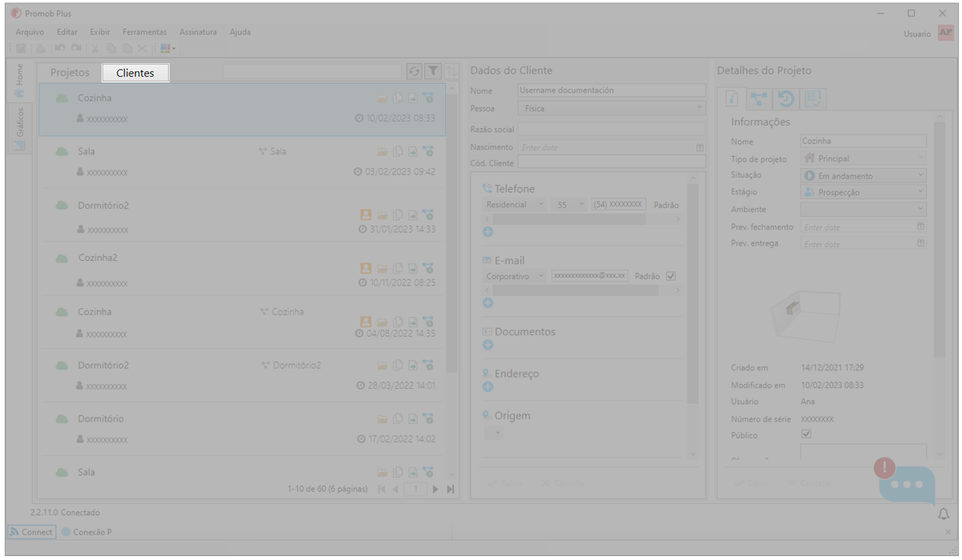Screen dimensions: 962x560
Task: Toggle the E-mail Padrão checkbox
Action: click(x=671, y=276)
